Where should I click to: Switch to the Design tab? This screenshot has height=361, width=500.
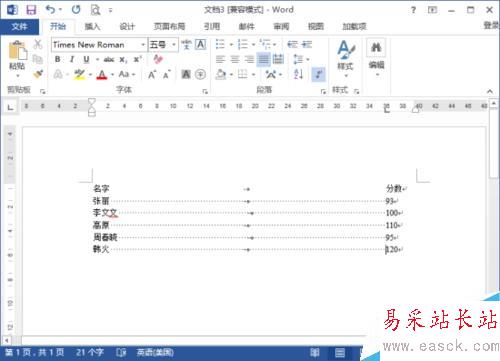pyautogui.click(x=128, y=27)
